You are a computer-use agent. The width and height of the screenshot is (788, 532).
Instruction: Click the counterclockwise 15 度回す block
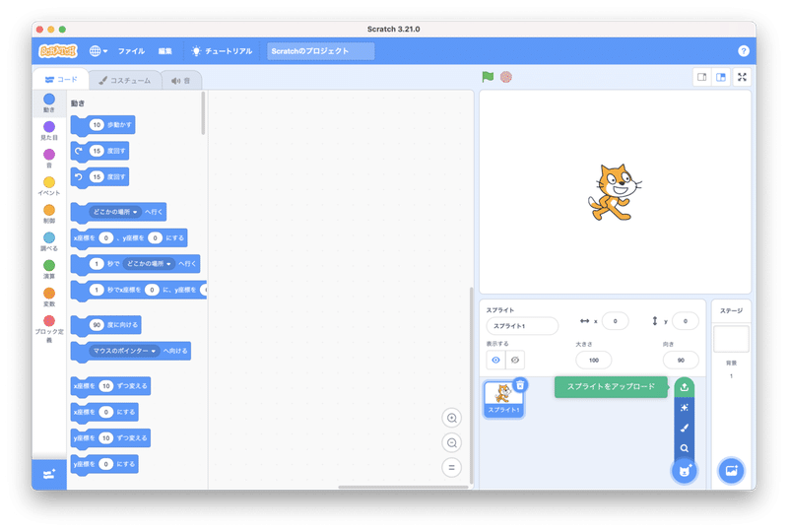(100, 177)
